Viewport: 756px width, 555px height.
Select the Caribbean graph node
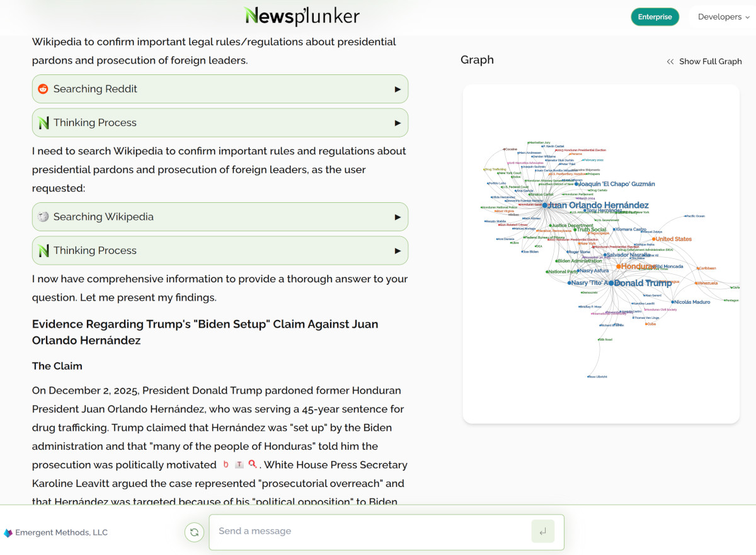pyautogui.click(x=699, y=268)
